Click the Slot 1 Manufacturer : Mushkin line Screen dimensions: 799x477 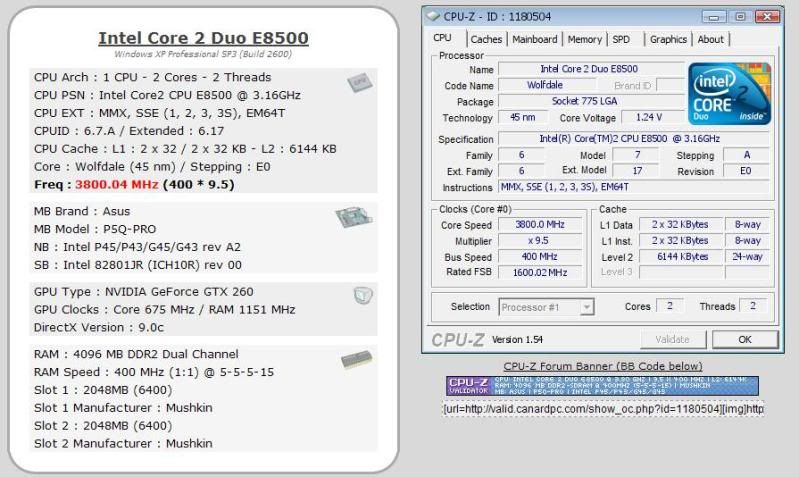123,408
